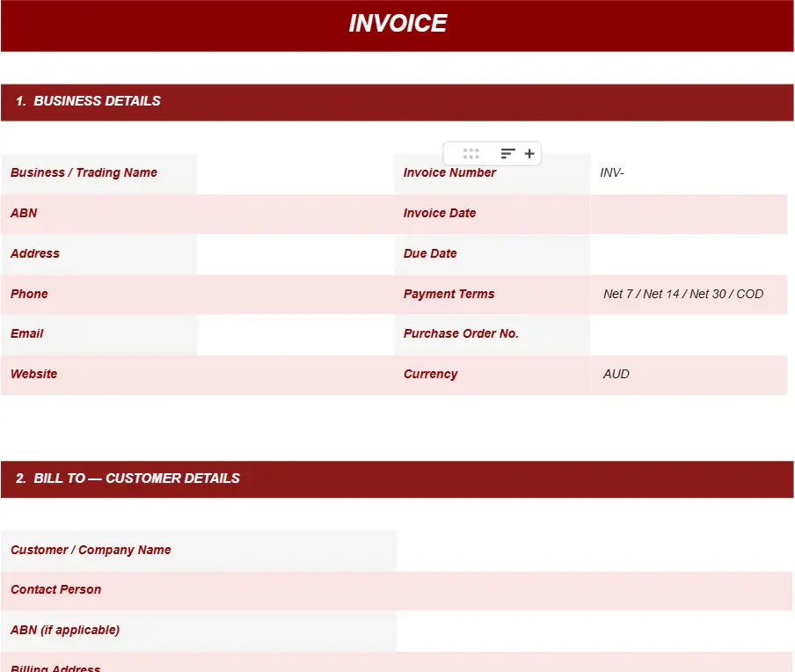This screenshot has width=795, height=672.
Task: Click the Payment Terms label
Action: (449, 294)
